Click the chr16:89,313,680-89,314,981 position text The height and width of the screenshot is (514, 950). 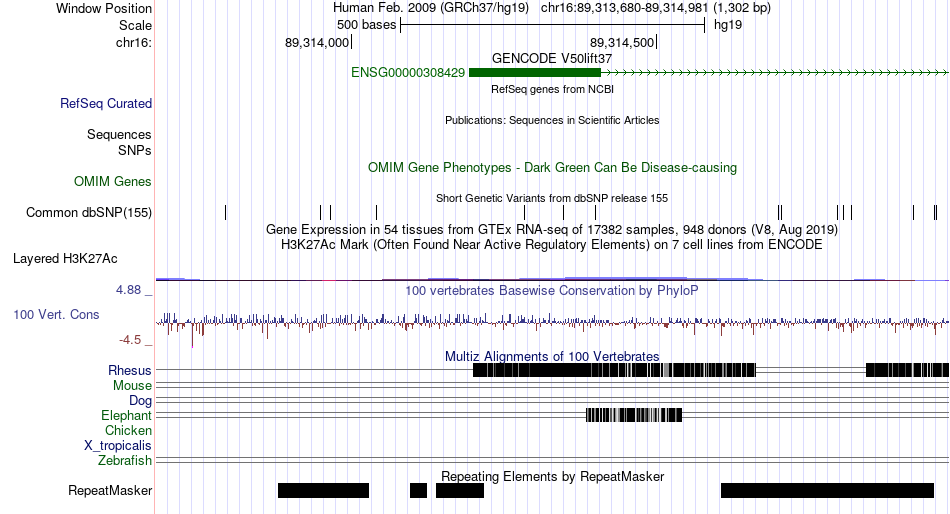(x=656, y=8)
